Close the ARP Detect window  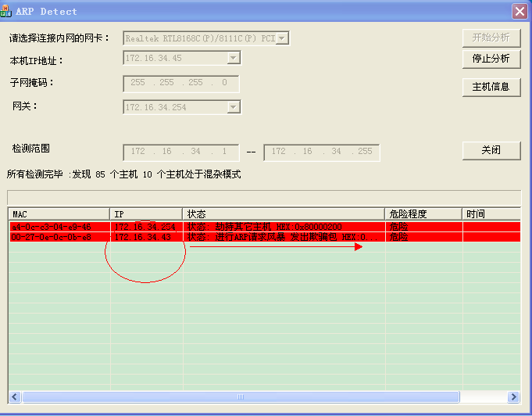coord(520,11)
